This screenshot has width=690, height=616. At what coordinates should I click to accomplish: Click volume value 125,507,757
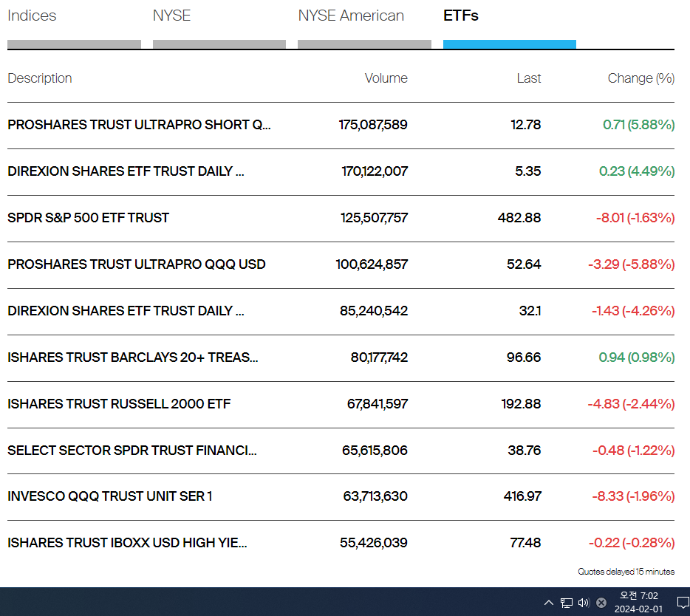click(x=374, y=218)
